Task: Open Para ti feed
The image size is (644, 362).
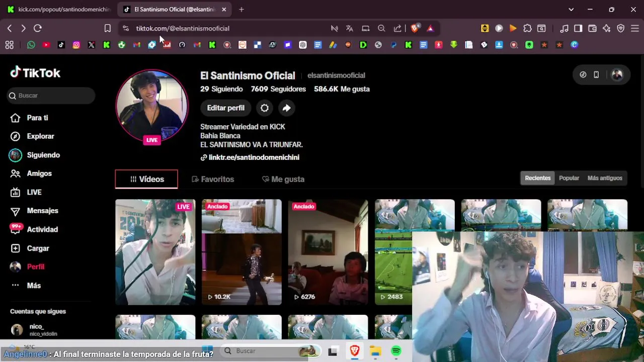Action: coord(37,118)
